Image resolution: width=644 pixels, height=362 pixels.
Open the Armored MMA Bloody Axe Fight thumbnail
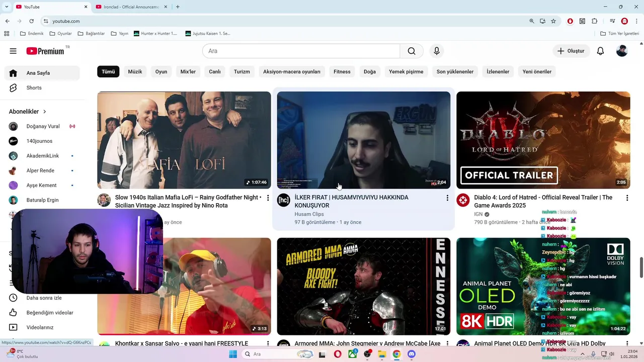tap(363, 287)
